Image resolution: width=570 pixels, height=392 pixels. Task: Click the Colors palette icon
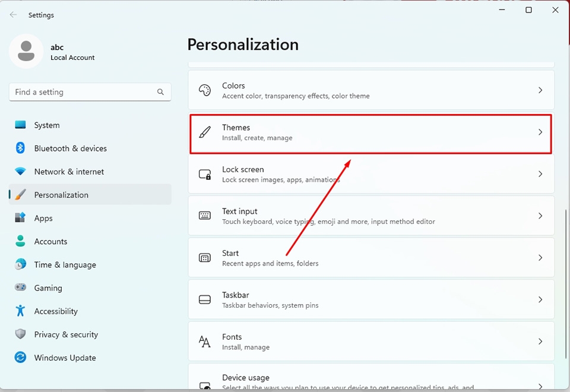(x=205, y=90)
